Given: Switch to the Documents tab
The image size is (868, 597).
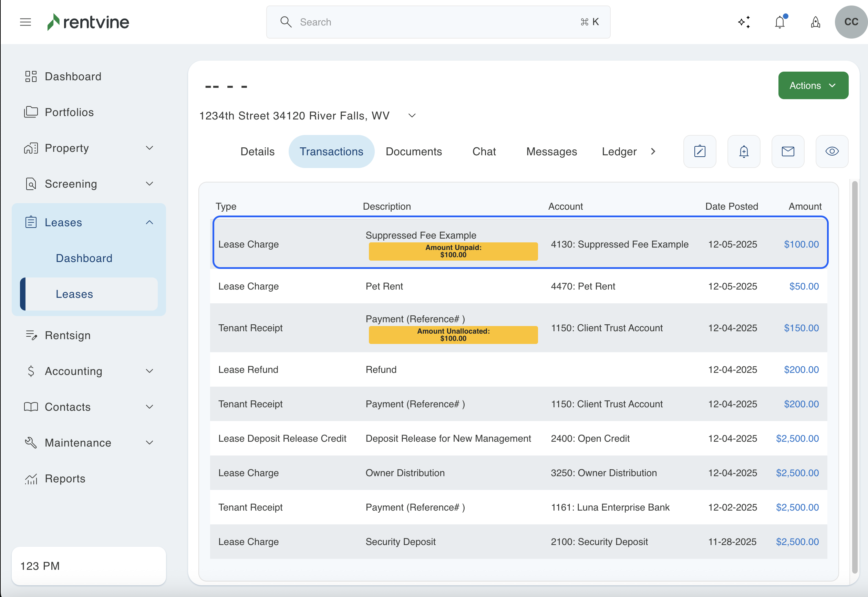Looking at the screenshot, I should point(413,151).
